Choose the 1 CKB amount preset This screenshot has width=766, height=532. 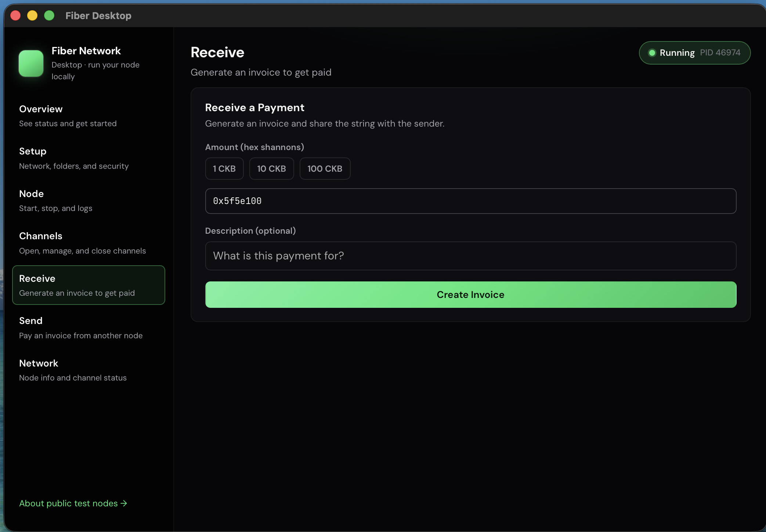pyautogui.click(x=224, y=169)
